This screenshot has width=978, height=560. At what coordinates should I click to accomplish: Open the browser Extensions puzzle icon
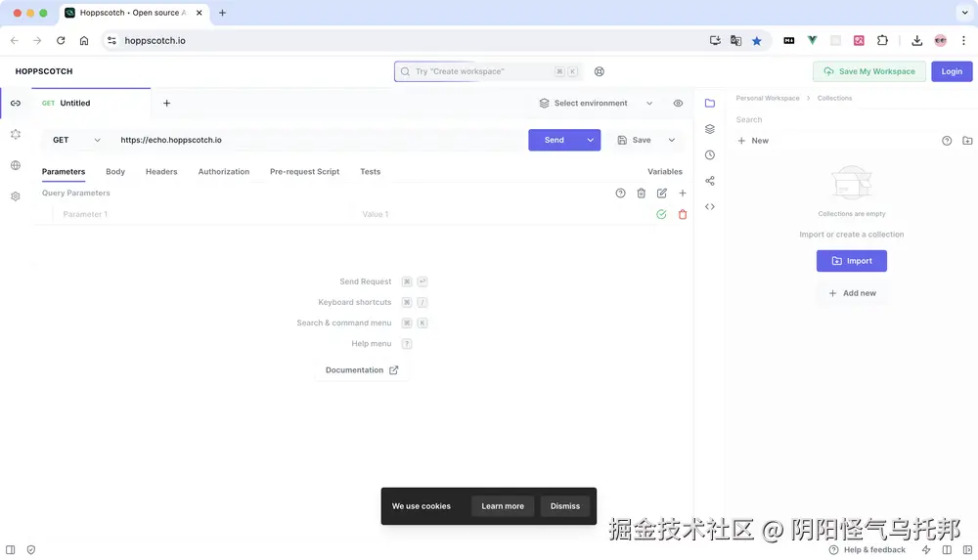tap(882, 40)
